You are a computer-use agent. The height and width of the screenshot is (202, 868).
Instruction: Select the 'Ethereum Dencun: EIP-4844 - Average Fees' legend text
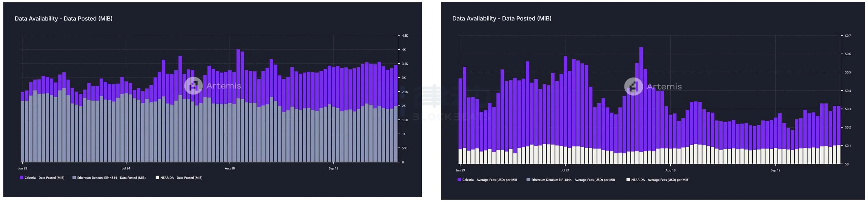click(x=573, y=180)
